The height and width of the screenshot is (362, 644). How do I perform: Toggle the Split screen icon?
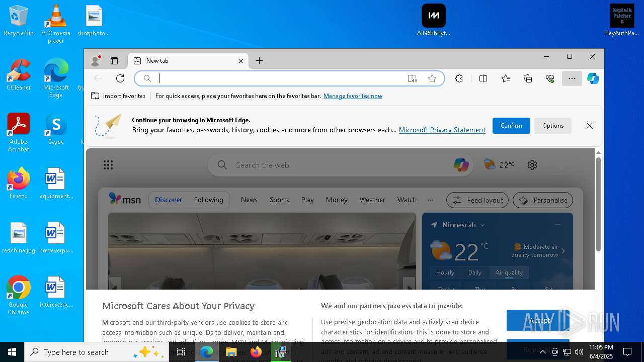tap(483, 78)
